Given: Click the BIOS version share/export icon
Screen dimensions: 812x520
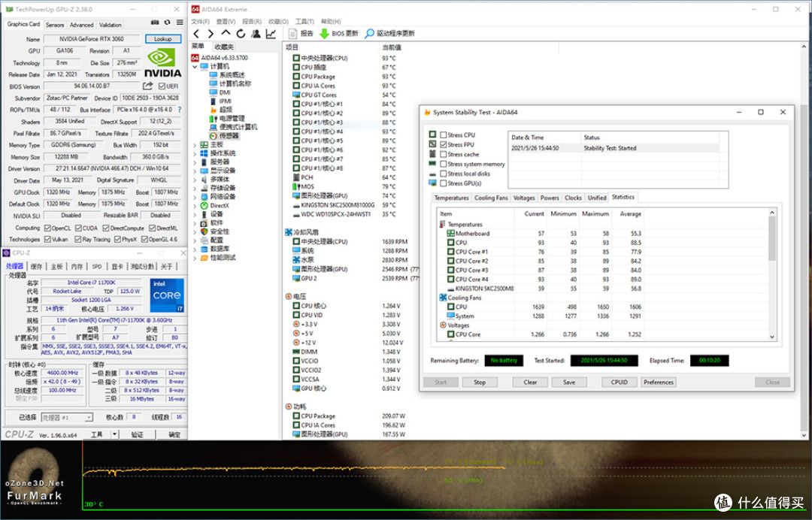Looking at the screenshot, I should tap(148, 86).
